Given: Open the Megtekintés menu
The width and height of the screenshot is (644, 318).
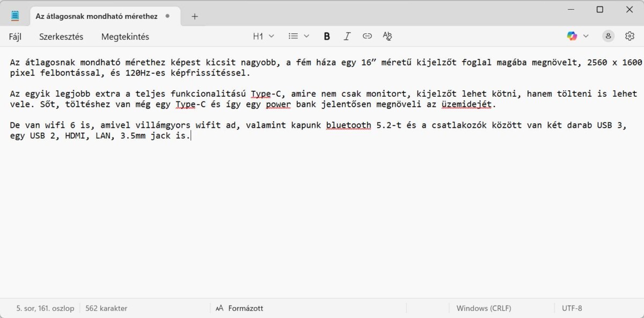Looking at the screenshot, I should pos(125,37).
